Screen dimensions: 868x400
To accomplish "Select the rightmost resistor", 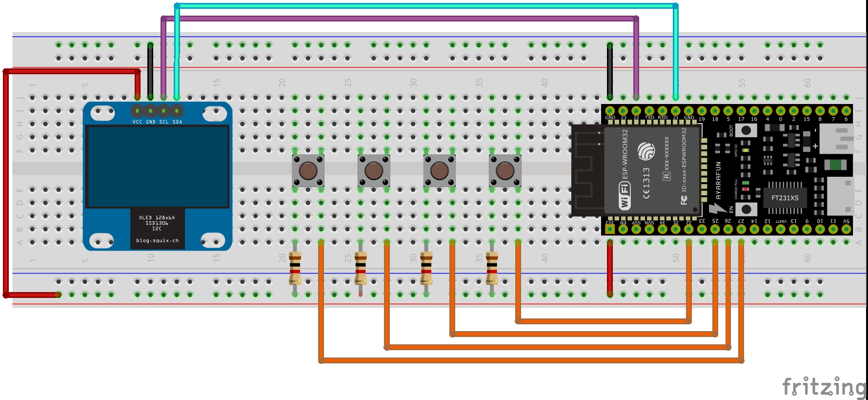I will click(x=492, y=268).
